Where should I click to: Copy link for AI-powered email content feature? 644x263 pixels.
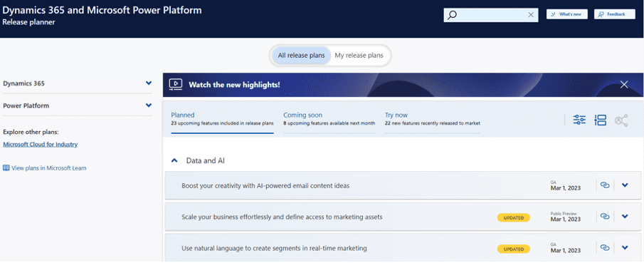click(x=605, y=185)
